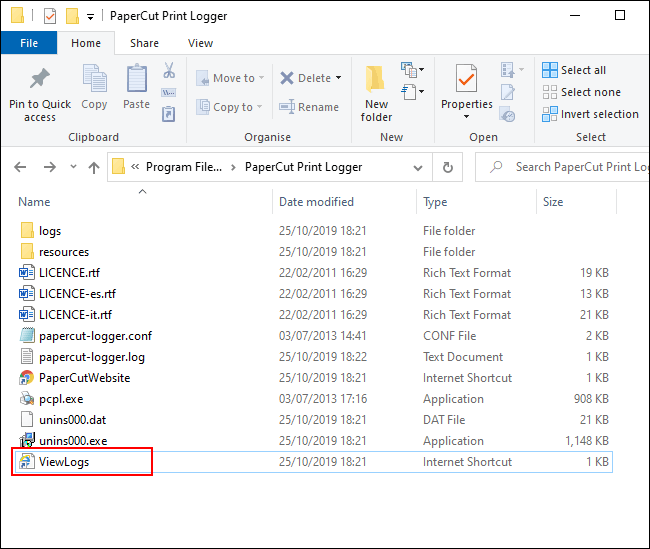This screenshot has height=549, width=650.
Task: Click the folder icon in address bar
Action: click(x=119, y=167)
